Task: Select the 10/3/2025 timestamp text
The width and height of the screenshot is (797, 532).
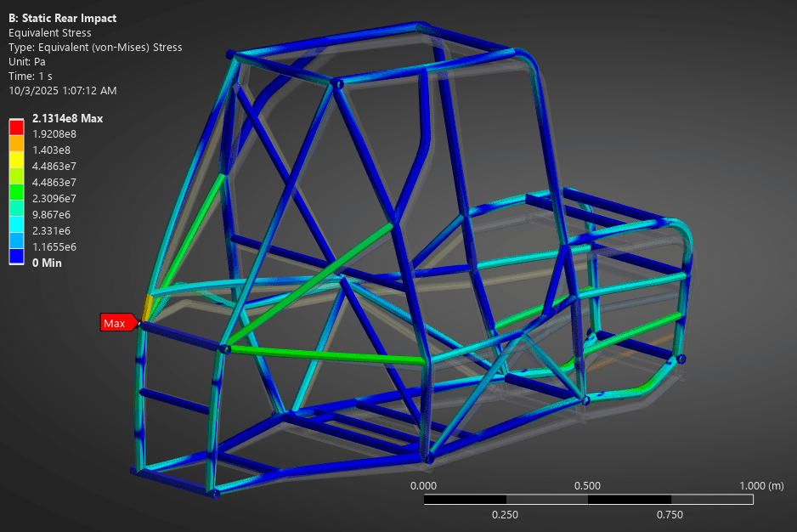Action: [x=63, y=91]
